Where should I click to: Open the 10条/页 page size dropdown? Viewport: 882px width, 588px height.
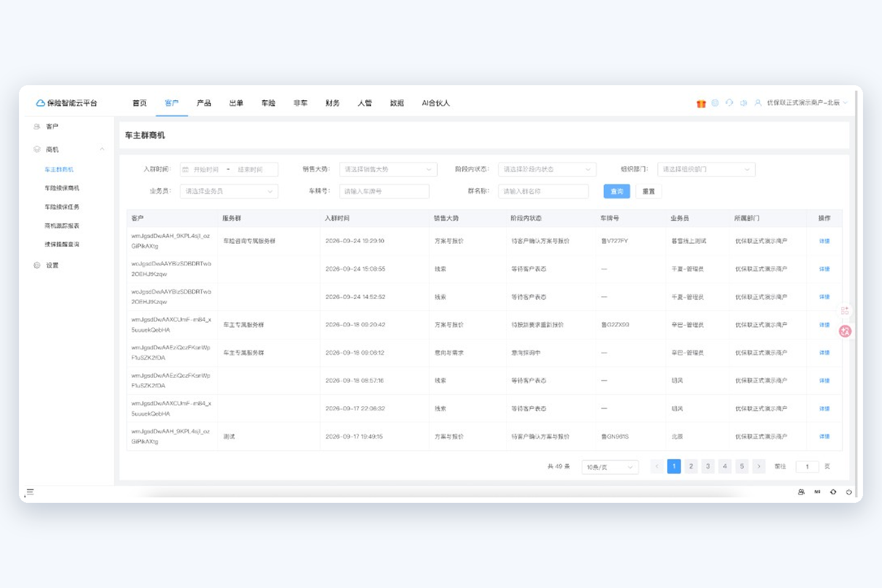(x=610, y=467)
